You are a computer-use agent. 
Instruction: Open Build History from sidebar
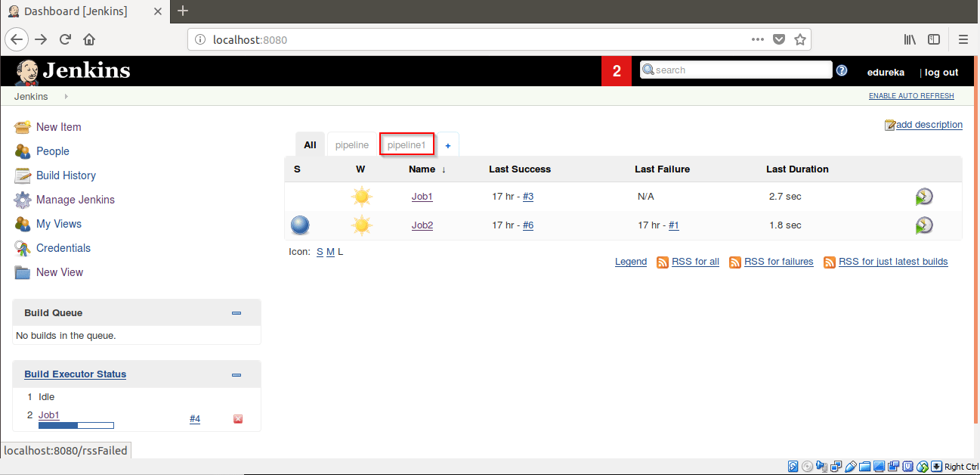pos(66,175)
